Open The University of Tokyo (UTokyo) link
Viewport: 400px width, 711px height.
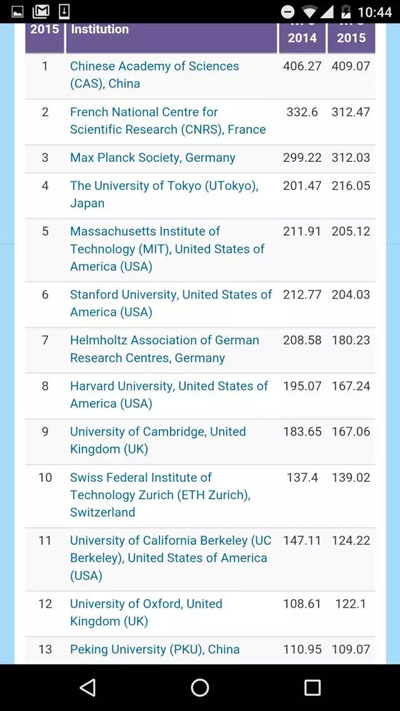pos(164,195)
